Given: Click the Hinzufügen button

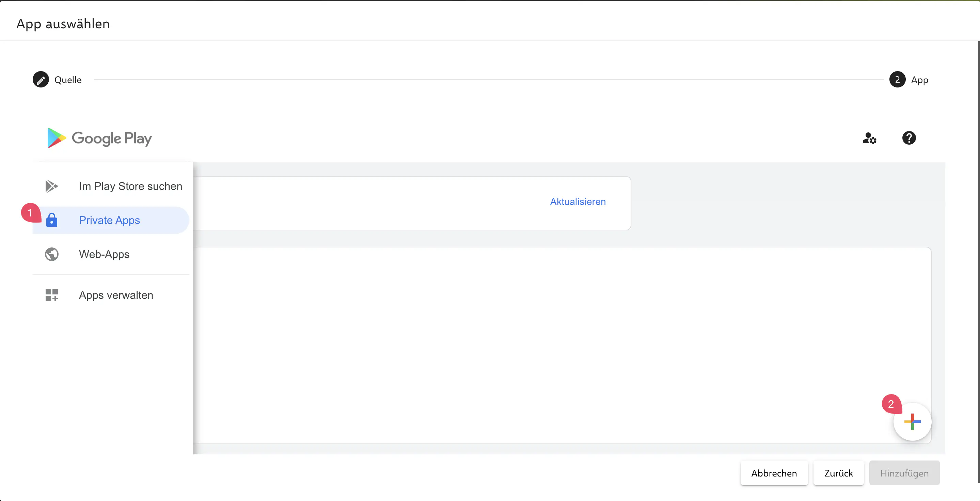Looking at the screenshot, I should [x=905, y=473].
